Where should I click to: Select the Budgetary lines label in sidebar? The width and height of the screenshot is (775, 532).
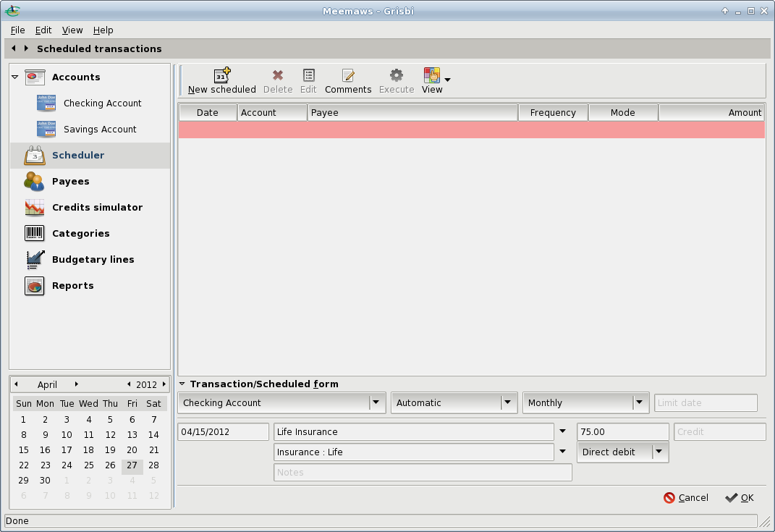[x=93, y=260]
